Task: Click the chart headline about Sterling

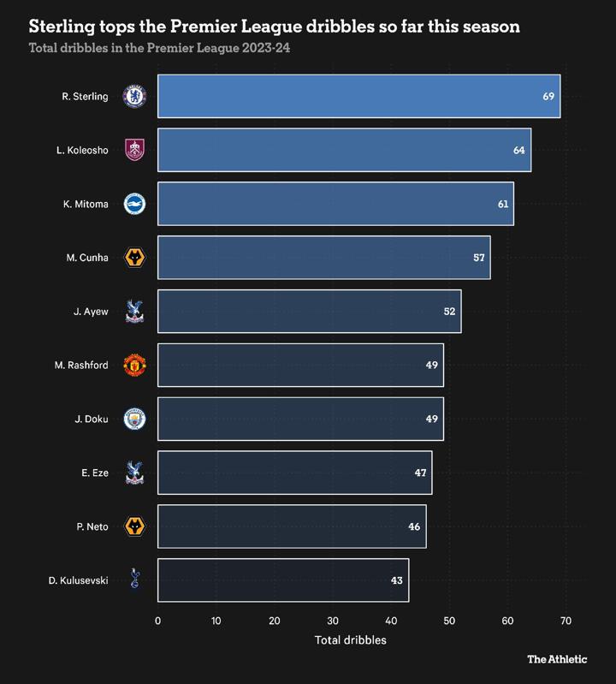Action: tap(275, 27)
